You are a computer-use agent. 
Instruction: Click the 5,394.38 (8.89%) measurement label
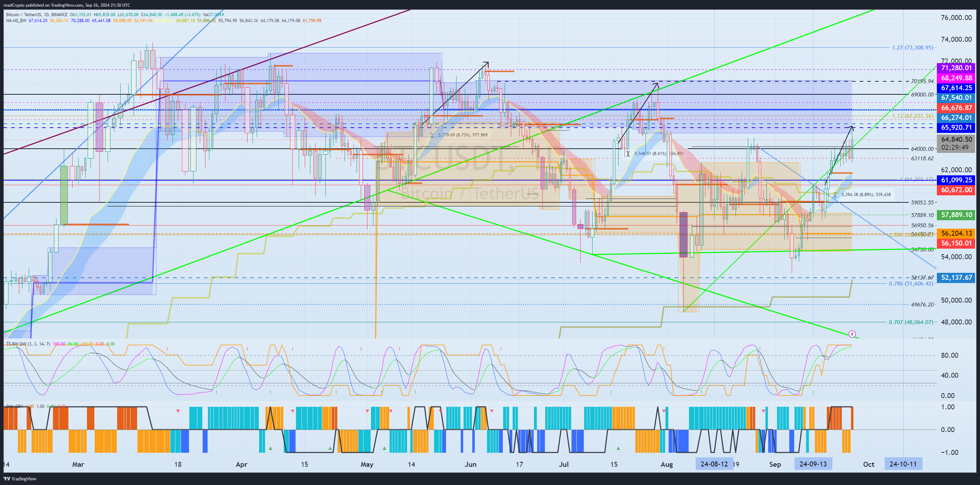coord(866,194)
